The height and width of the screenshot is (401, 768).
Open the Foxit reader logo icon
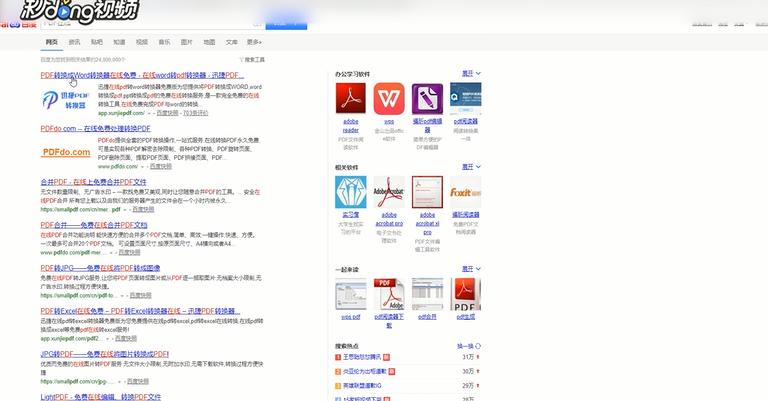coord(465,192)
